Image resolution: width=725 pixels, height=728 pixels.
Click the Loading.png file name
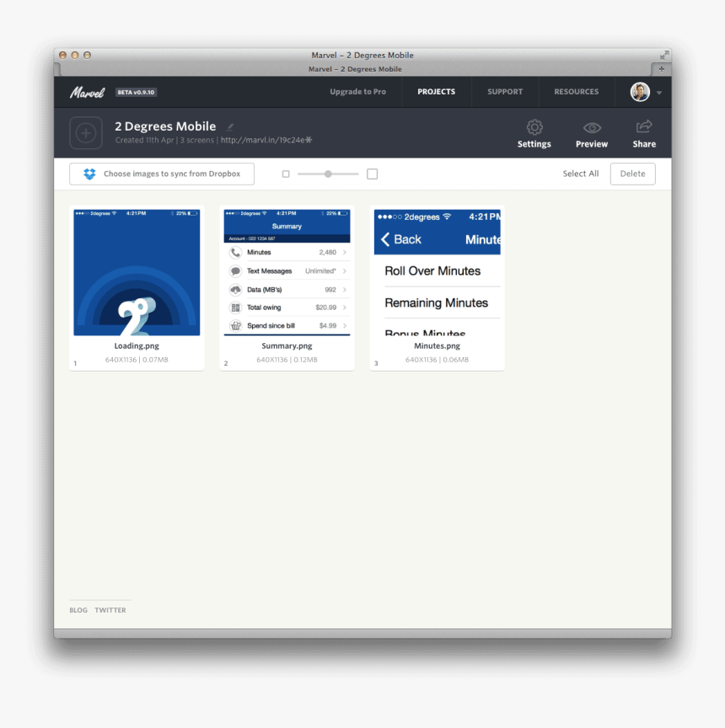click(137, 346)
